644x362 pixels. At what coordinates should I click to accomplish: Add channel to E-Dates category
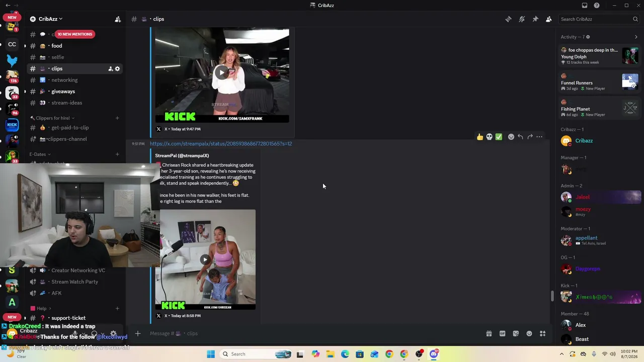117,154
